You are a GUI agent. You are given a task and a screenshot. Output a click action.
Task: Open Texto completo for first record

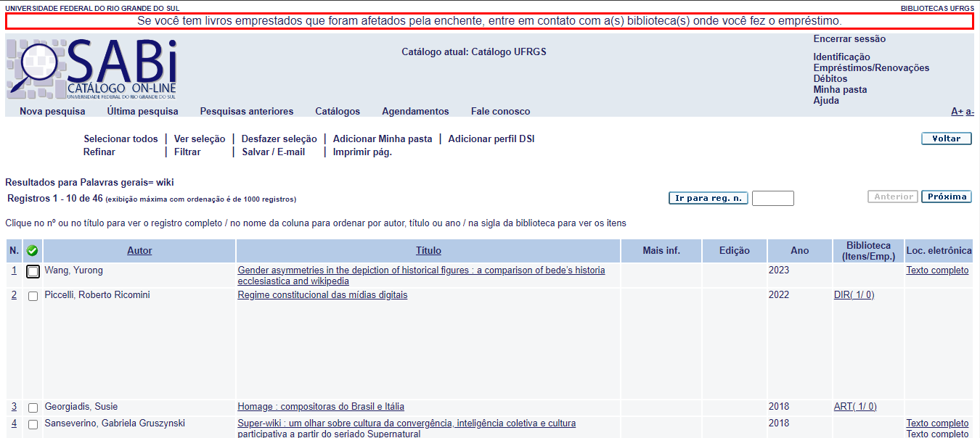point(937,270)
